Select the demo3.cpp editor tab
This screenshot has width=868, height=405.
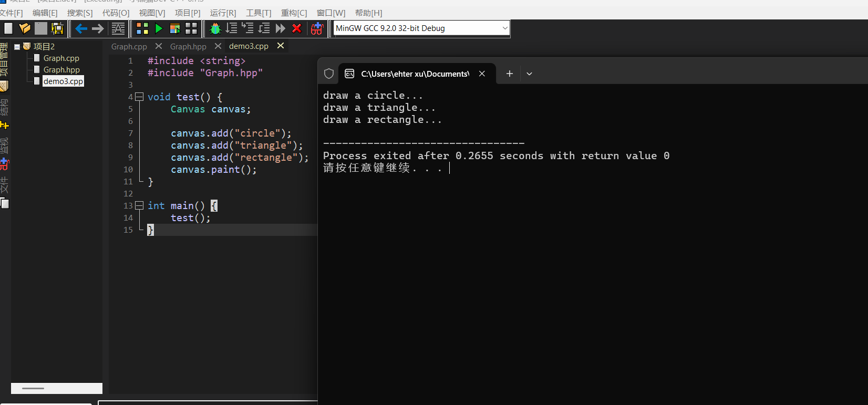click(x=249, y=46)
